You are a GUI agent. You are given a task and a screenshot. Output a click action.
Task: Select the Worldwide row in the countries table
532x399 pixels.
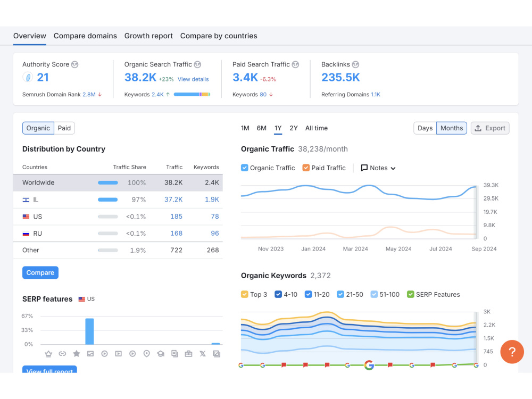pos(118,183)
